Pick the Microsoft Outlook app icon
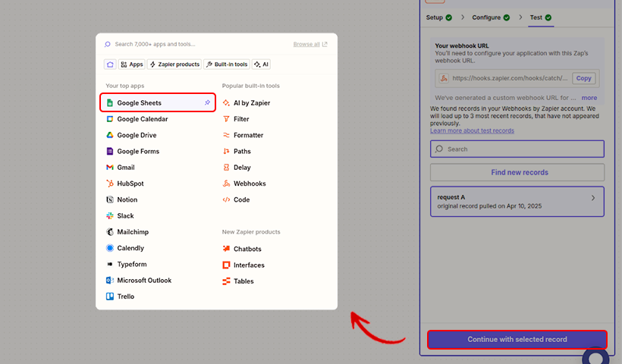The height and width of the screenshot is (364, 622). (x=110, y=281)
